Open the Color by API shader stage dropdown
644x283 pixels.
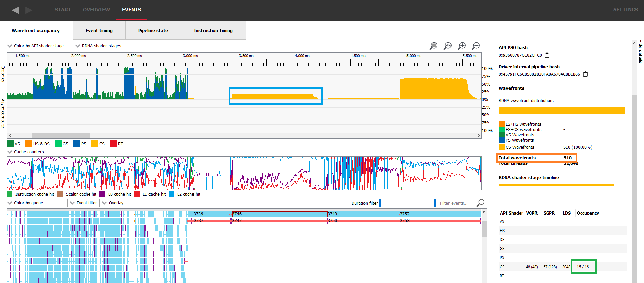[36, 46]
